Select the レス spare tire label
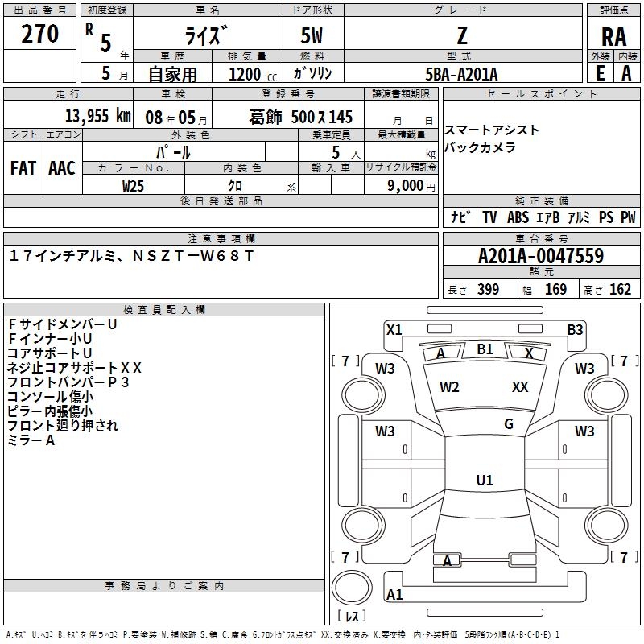Screen dimensions: 644x644 [352, 616]
